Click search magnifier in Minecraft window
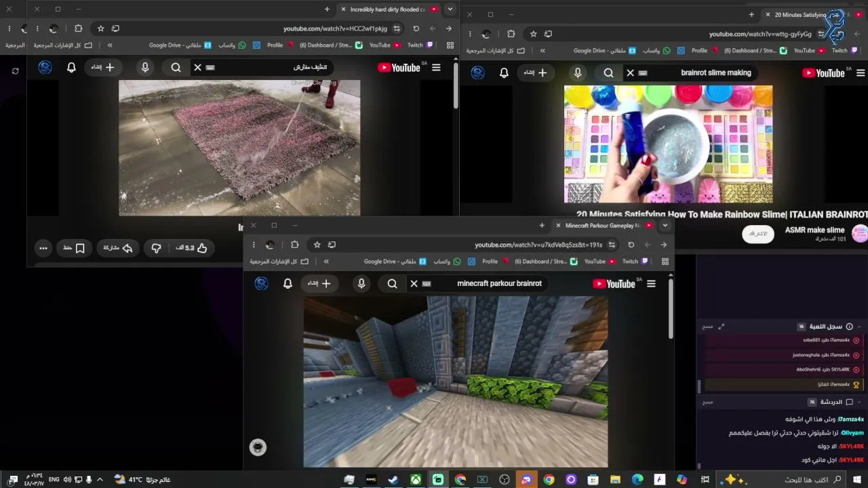The image size is (868, 488). point(392,284)
